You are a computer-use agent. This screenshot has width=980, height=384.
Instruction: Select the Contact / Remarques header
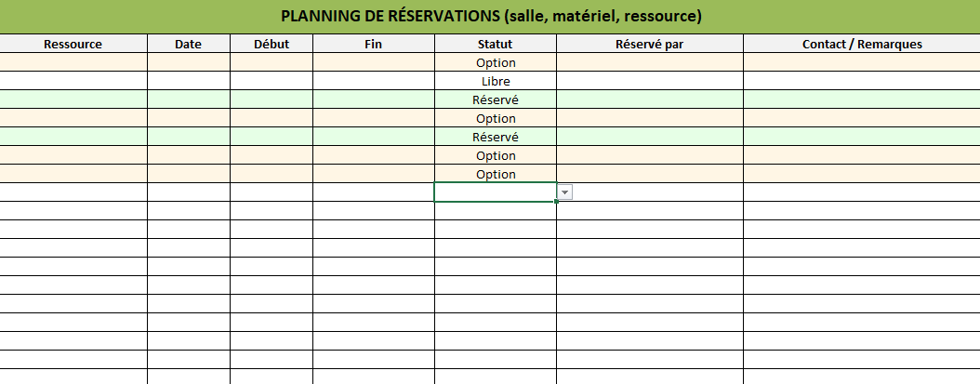(861, 44)
